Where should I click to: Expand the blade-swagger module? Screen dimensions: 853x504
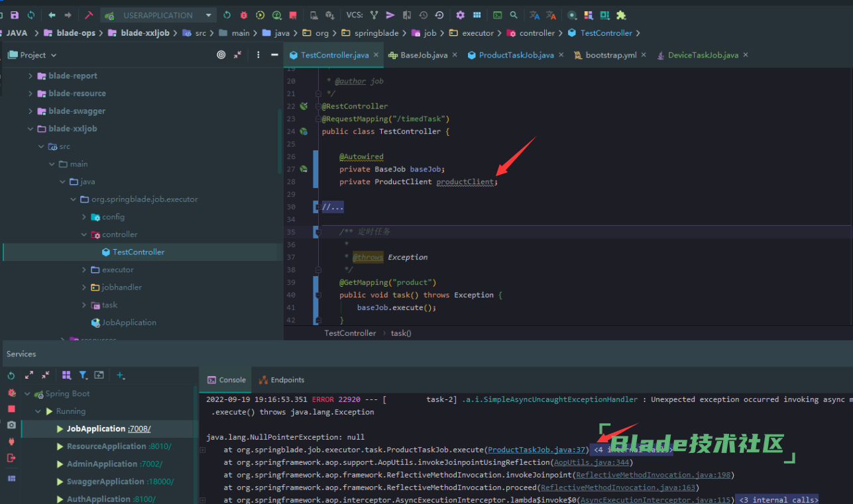[x=30, y=111]
